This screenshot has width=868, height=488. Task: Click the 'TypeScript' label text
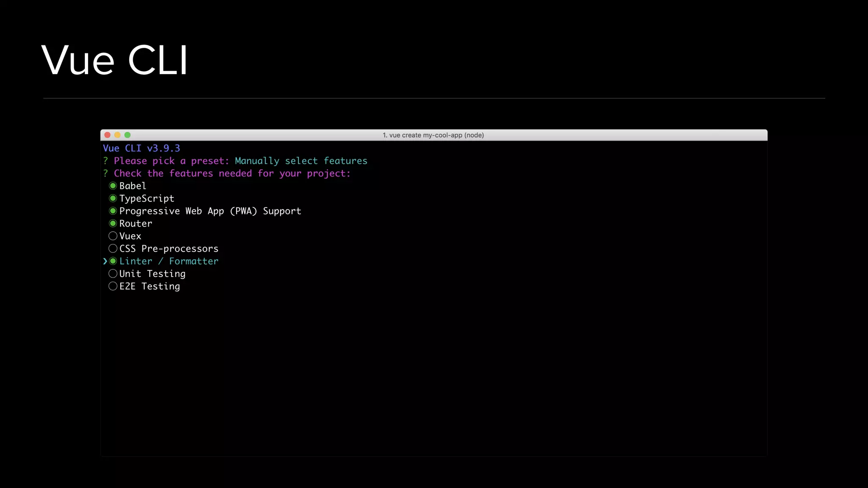(147, 199)
